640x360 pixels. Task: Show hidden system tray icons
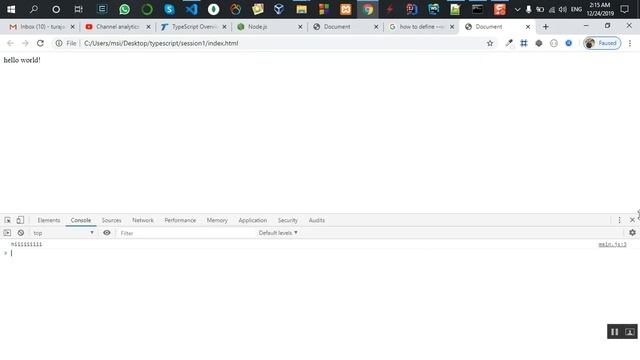(518, 9)
